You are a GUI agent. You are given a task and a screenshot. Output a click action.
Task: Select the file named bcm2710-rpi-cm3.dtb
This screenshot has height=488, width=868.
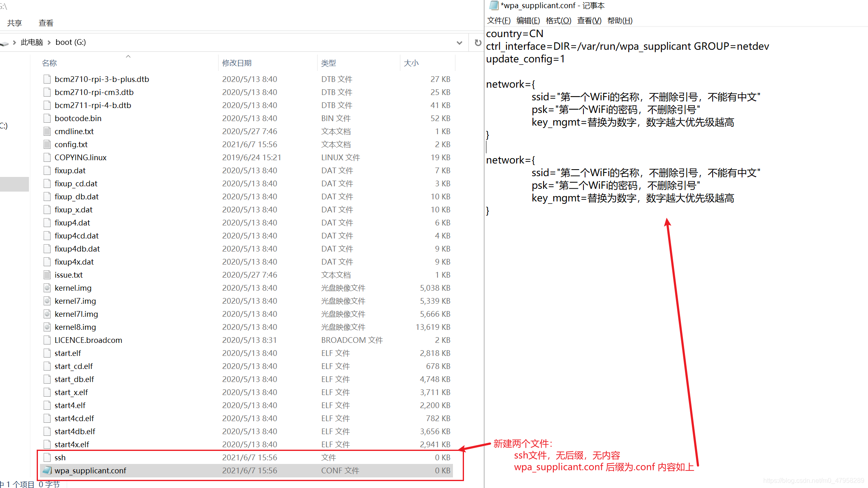94,92
